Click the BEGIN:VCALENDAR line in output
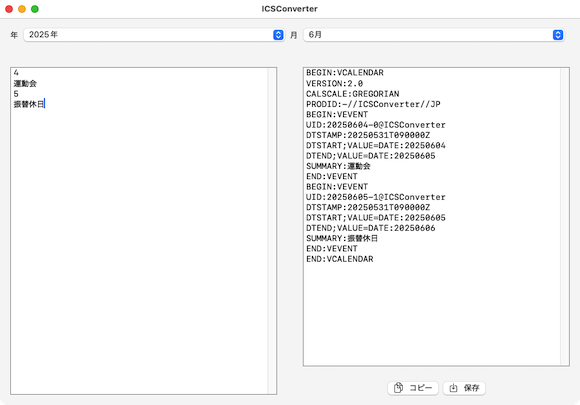Image resolution: width=580 pixels, height=405 pixels. click(x=345, y=72)
